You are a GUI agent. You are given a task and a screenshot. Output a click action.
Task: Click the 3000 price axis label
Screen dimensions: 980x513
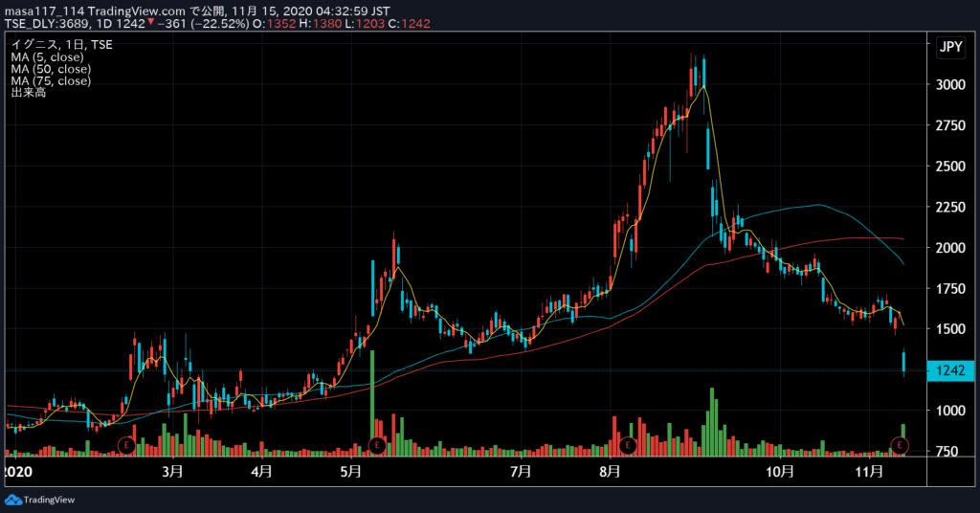(x=950, y=85)
